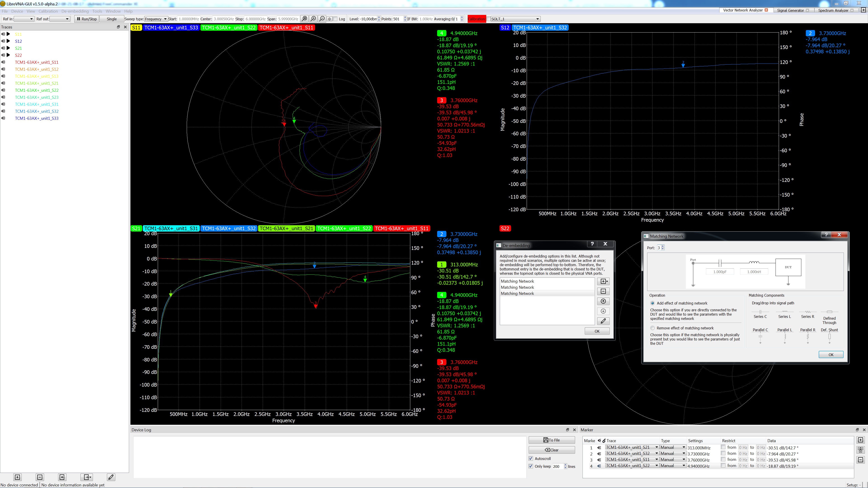Open the Sweep type Frequency dropdown
The width and height of the screenshot is (868, 488).
156,19
